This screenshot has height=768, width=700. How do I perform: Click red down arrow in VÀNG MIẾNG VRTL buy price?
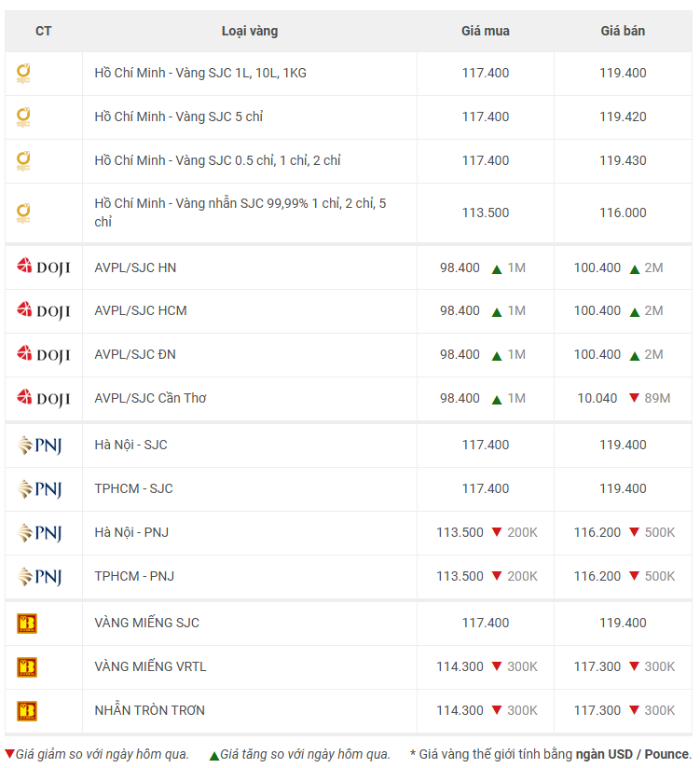(x=497, y=666)
